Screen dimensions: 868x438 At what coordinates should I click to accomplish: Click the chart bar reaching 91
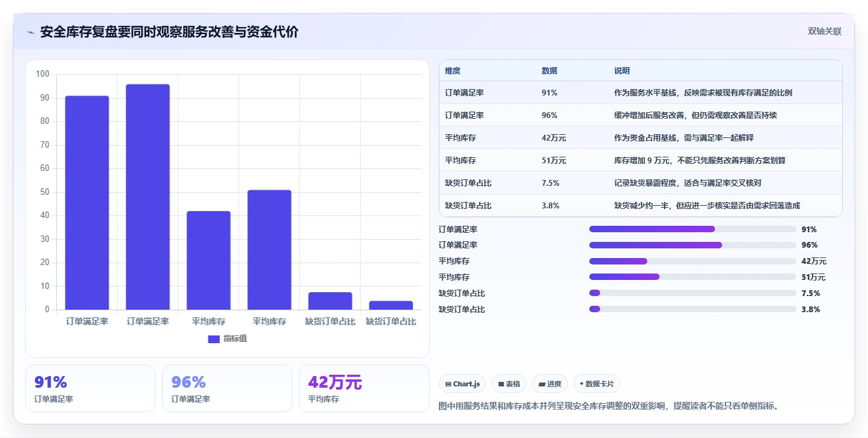[x=87, y=203]
